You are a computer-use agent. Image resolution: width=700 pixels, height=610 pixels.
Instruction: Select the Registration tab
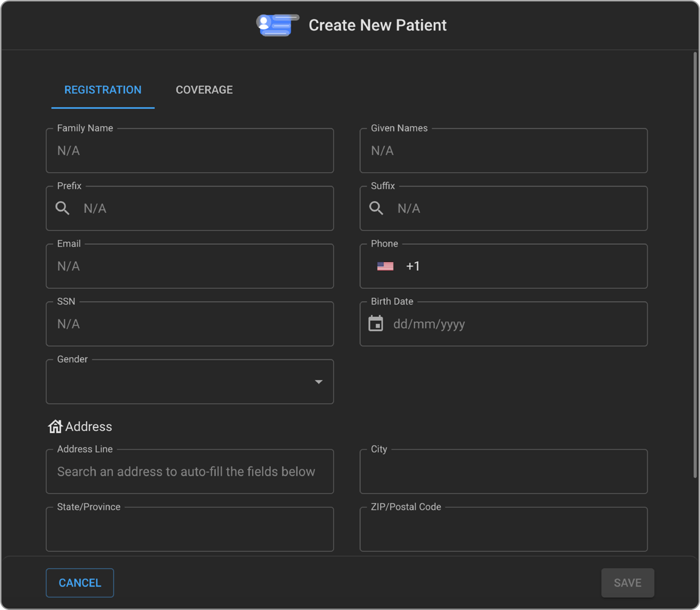point(103,90)
